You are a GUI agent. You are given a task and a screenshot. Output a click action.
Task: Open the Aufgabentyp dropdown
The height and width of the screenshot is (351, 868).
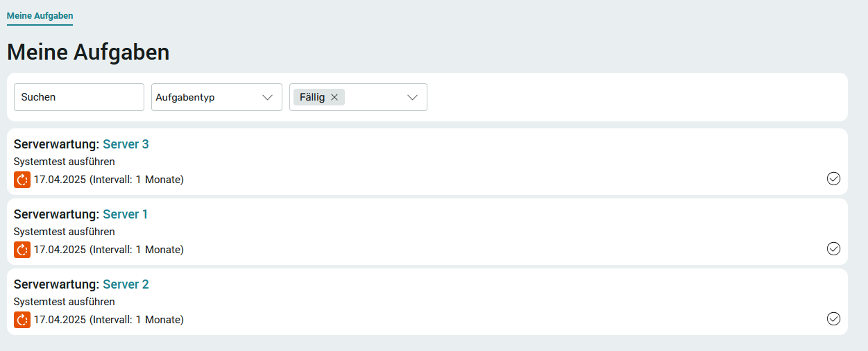click(216, 97)
